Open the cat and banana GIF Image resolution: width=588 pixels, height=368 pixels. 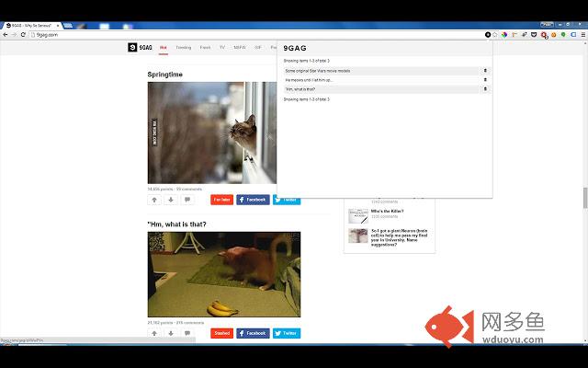(224, 274)
